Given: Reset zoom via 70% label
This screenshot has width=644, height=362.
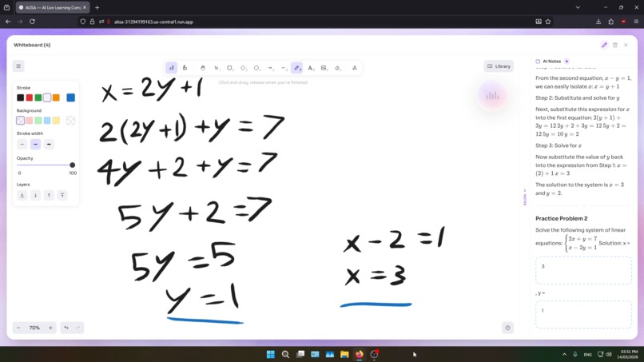Looking at the screenshot, I should (x=34, y=328).
